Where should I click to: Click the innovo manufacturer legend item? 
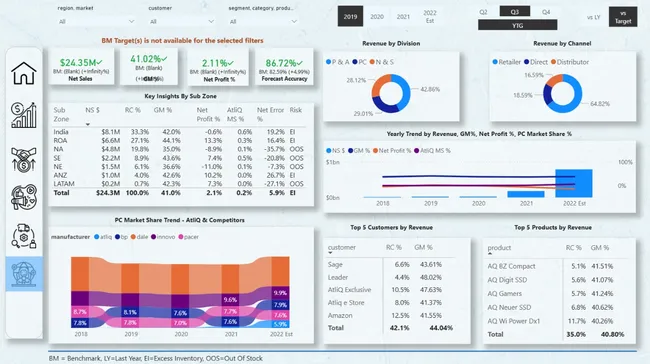pos(163,237)
